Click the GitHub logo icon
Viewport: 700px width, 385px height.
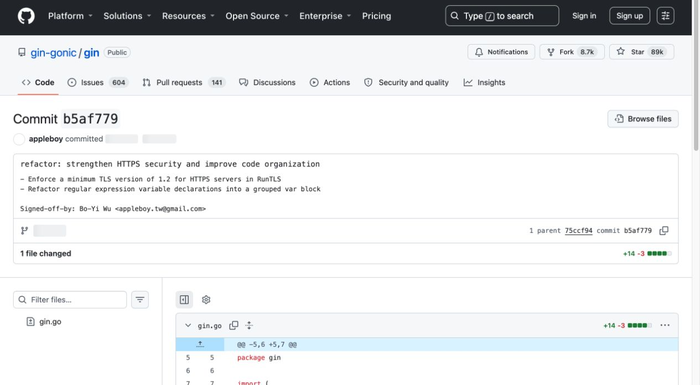point(26,16)
